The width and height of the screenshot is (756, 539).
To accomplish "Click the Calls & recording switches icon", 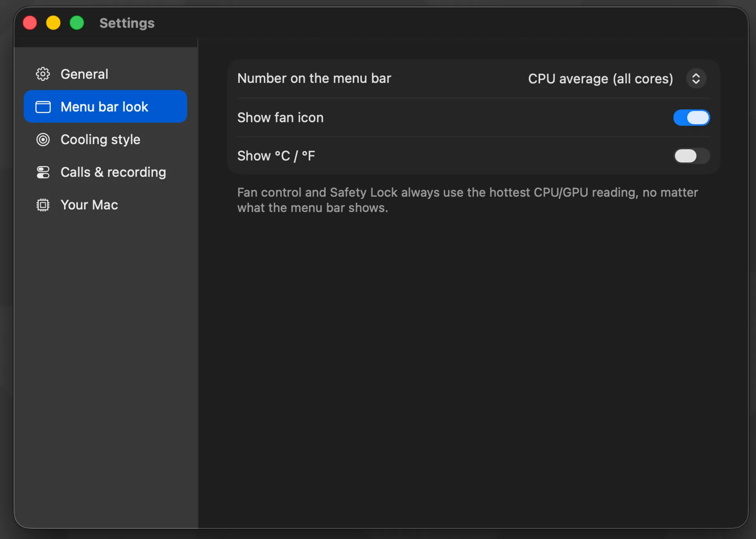I will coord(43,172).
